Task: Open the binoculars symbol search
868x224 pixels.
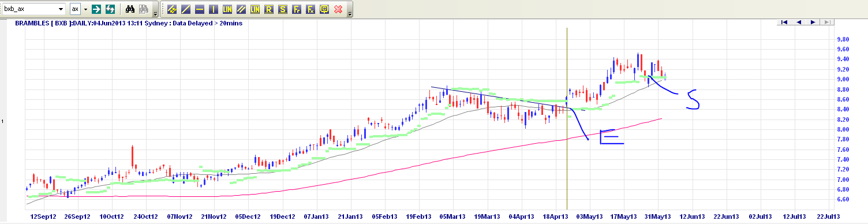Action: pyautogui.click(x=130, y=9)
